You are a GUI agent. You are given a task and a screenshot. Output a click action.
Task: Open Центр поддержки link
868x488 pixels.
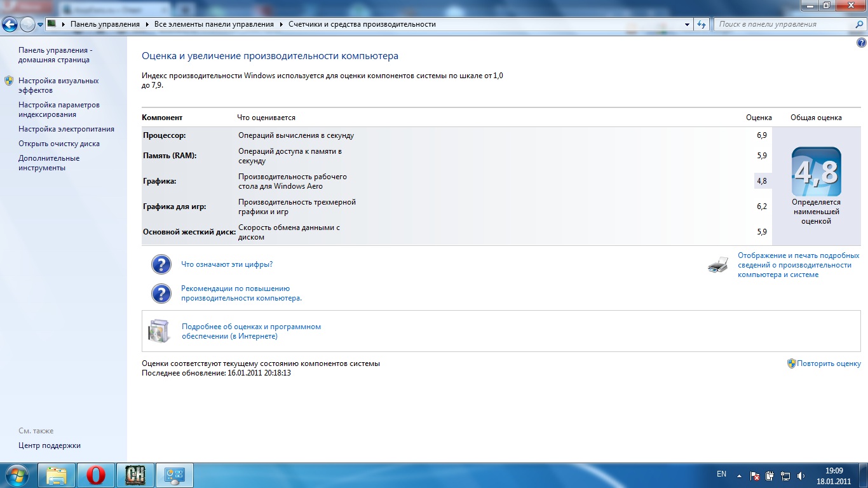(50, 445)
